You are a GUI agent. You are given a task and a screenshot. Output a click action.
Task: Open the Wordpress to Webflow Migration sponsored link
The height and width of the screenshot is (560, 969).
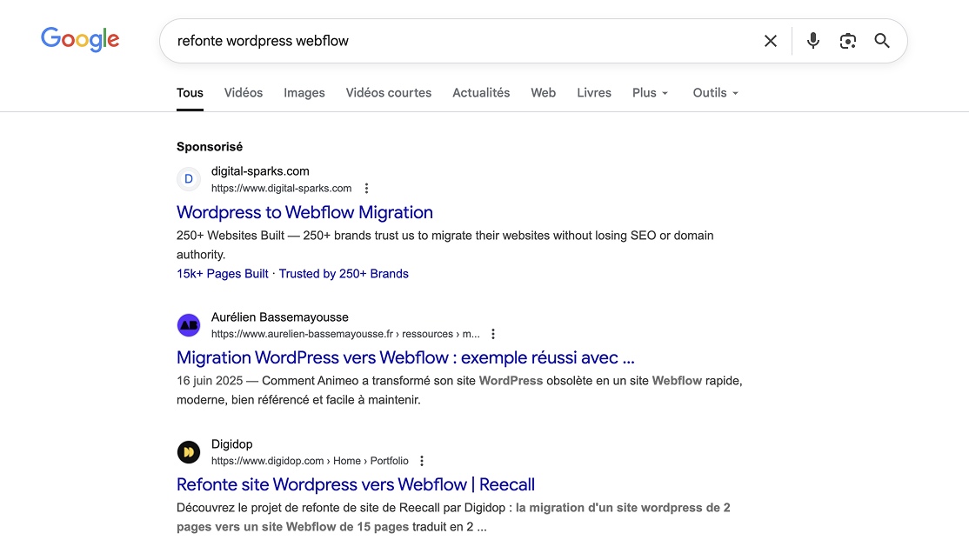[x=304, y=212]
